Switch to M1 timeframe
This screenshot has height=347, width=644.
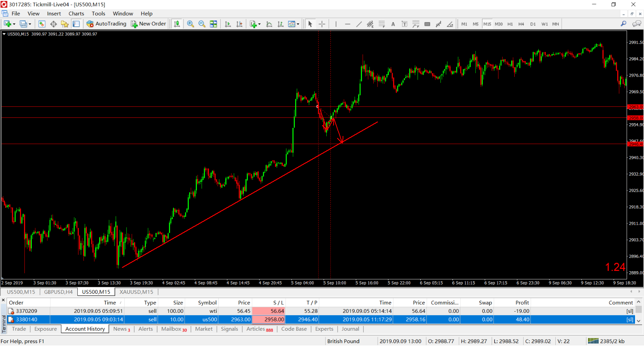point(464,24)
